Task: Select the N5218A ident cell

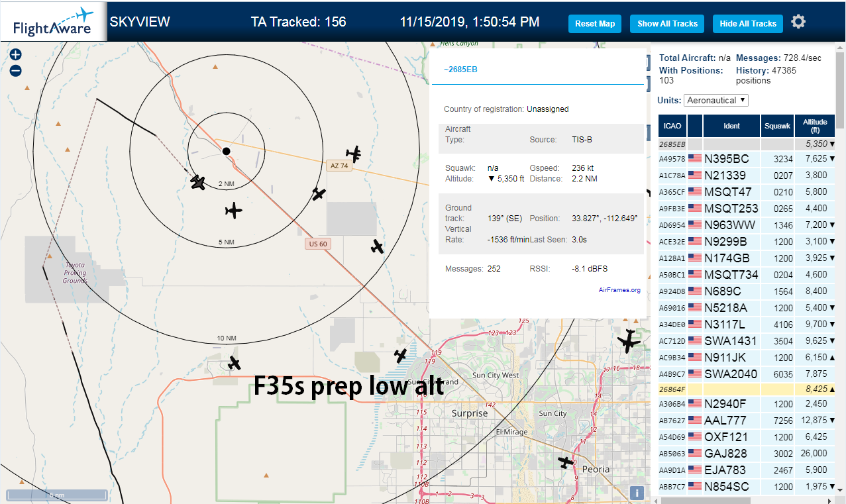Action: pos(731,307)
